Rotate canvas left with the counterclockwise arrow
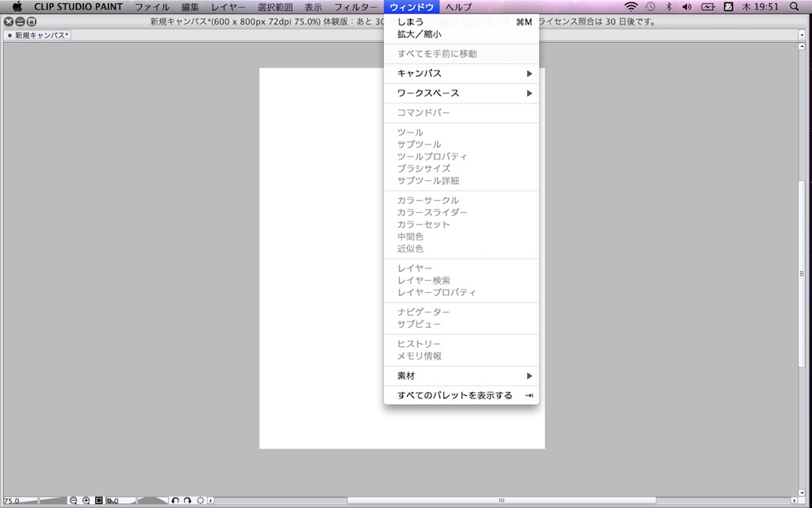Image resolution: width=812 pixels, height=508 pixels. [175, 501]
